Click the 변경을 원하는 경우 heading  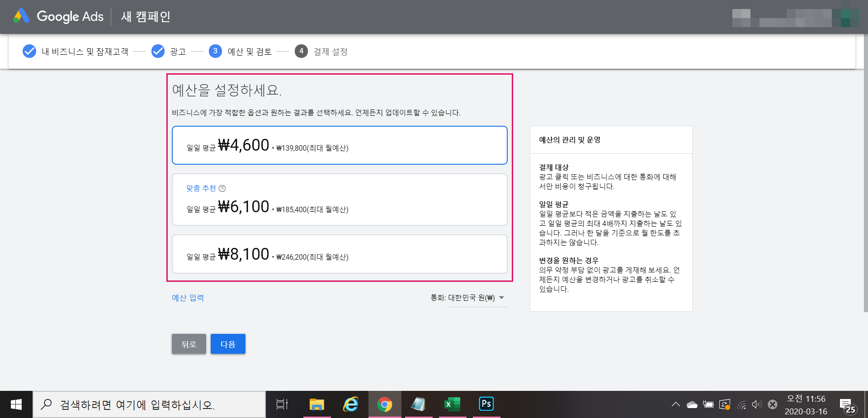pyautogui.click(x=569, y=261)
